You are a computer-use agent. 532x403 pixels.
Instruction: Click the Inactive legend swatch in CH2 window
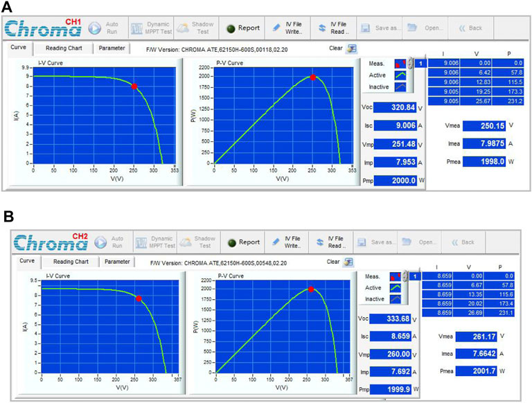(x=396, y=299)
